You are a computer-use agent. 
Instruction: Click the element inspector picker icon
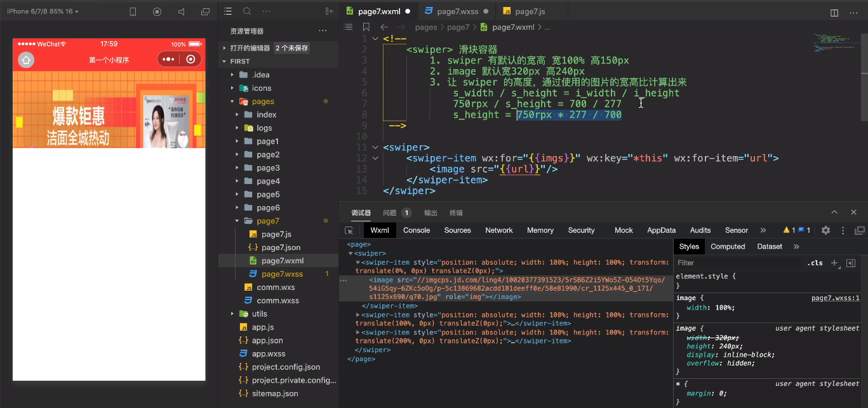[349, 230]
